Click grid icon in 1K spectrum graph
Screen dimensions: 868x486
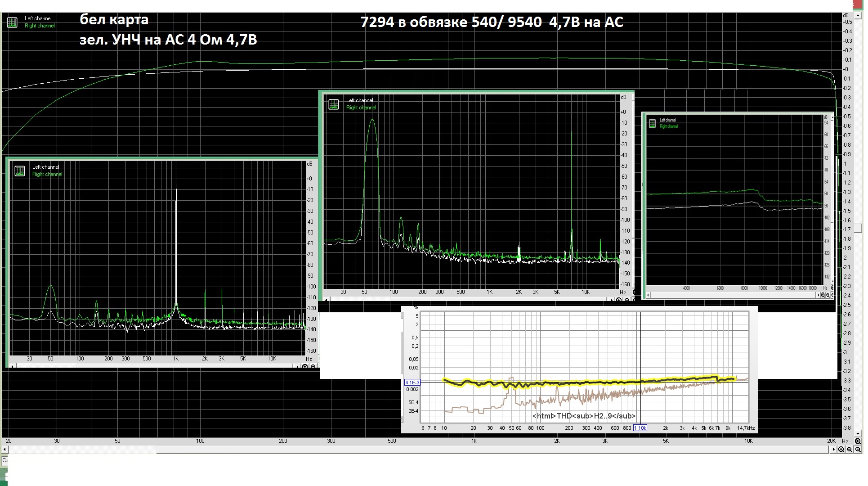(x=20, y=171)
